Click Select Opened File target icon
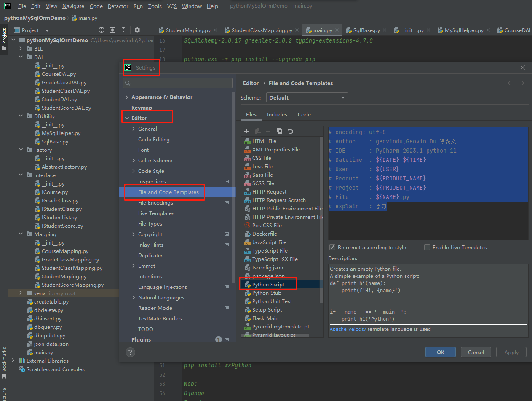Viewport: 532px width, 401px height. point(101,30)
